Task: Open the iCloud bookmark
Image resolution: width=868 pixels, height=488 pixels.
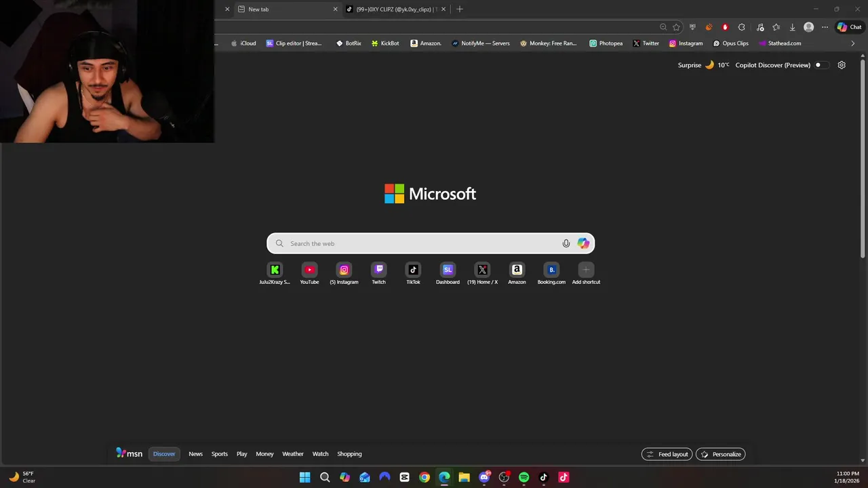Action: click(243, 43)
